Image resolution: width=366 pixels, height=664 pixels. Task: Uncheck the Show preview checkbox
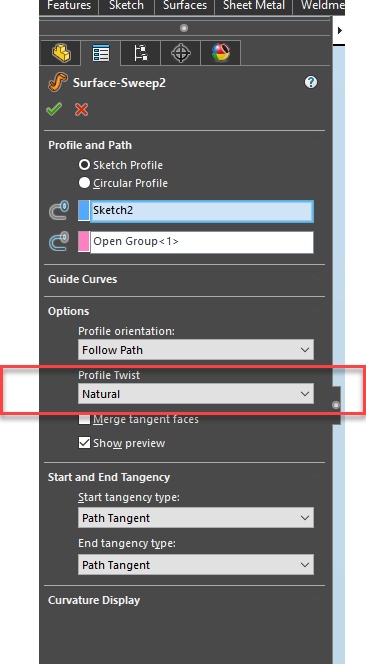(x=84, y=443)
